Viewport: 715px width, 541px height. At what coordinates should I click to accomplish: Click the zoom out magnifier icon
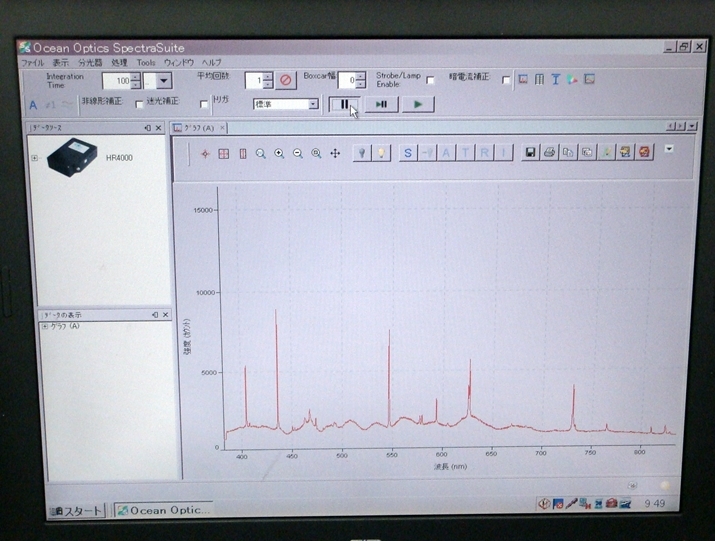(298, 154)
